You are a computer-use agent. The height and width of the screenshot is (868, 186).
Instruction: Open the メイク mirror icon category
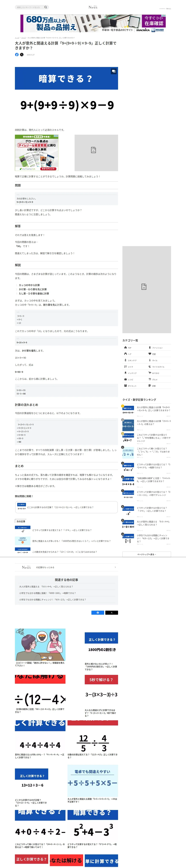(x=126, y=367)
